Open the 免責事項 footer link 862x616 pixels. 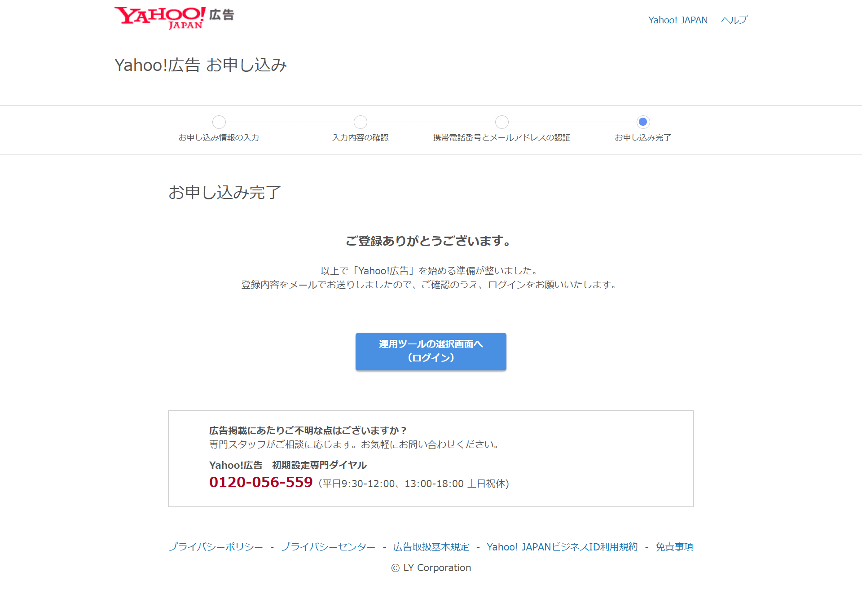pyautogui.click(x=674, y=547)
